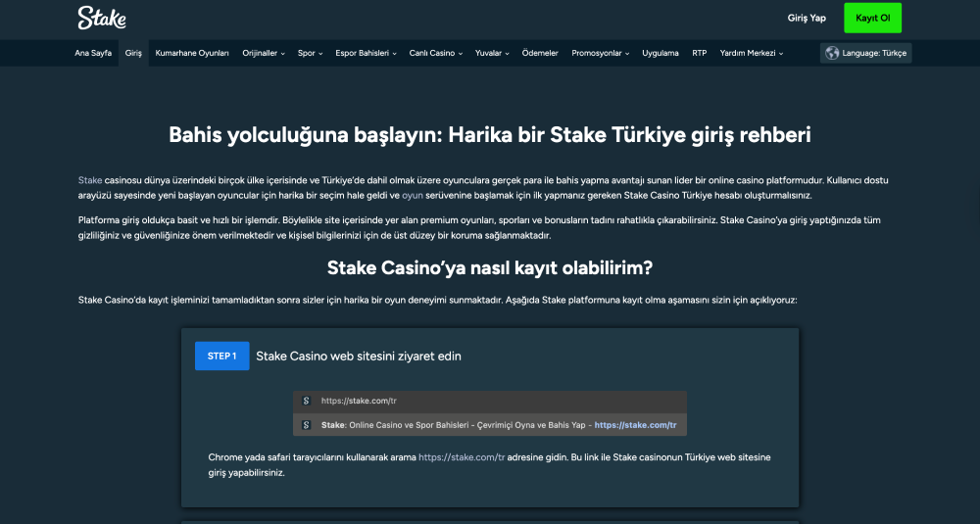This screenshot has width=980, height=524.
Task: Expand the Yardım Merkezi dropdown
Action: pyautogui.click(x=752, y=53)
